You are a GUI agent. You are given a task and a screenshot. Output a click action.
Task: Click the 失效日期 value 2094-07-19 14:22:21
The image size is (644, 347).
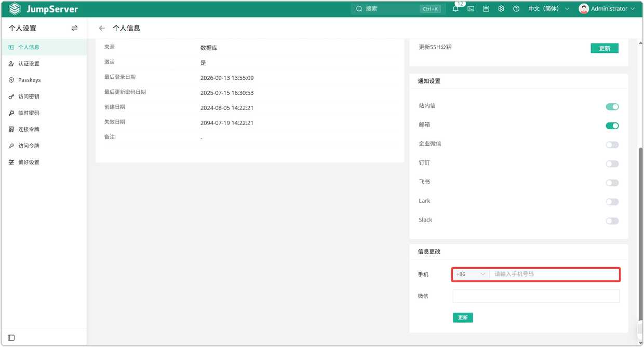click(x=227, y=123)
